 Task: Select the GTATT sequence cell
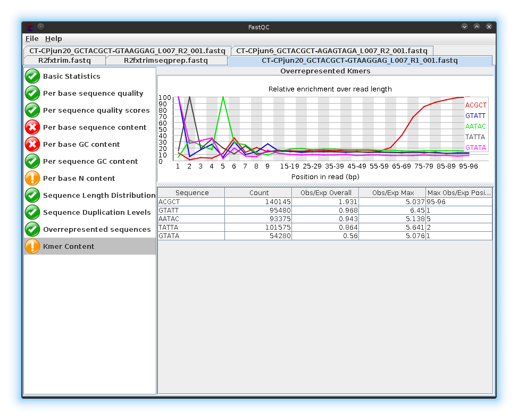tap(191, 211)
